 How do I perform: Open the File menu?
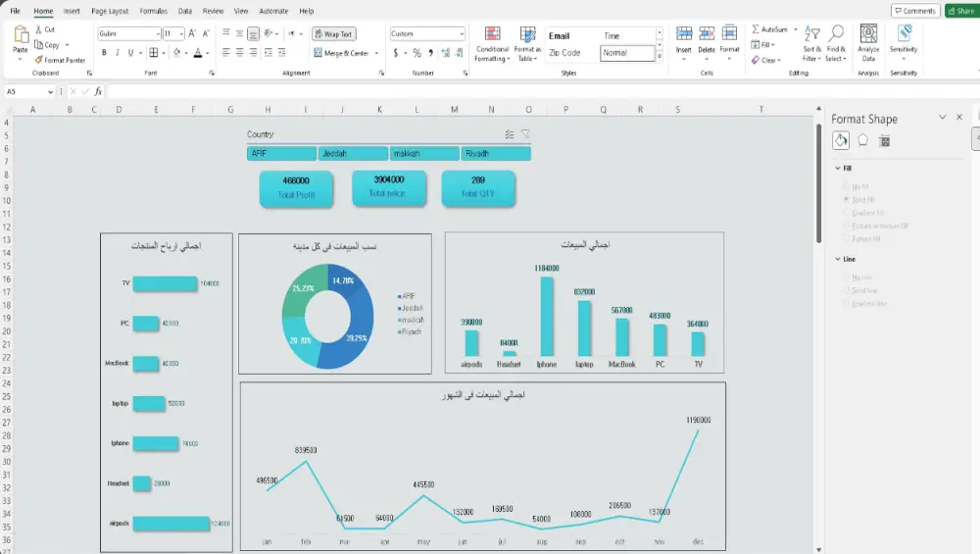coord(15,11)
